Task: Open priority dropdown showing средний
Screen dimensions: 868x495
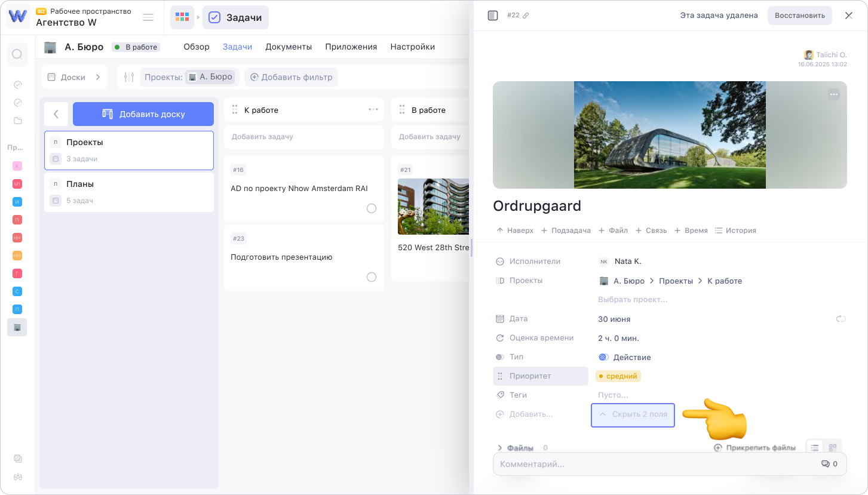Action: click(x=618, y=376)
